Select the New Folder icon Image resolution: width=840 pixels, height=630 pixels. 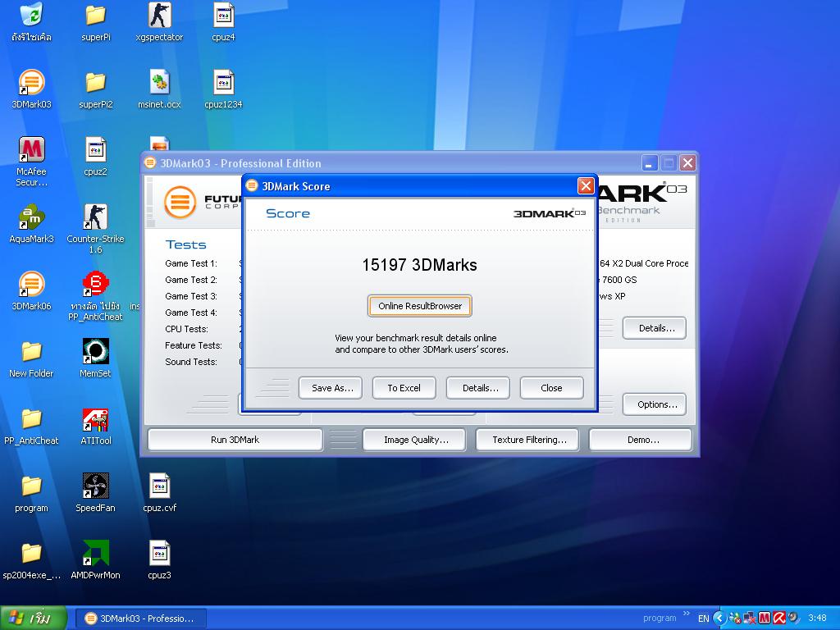pyautogui.click(x=31, y=351)
